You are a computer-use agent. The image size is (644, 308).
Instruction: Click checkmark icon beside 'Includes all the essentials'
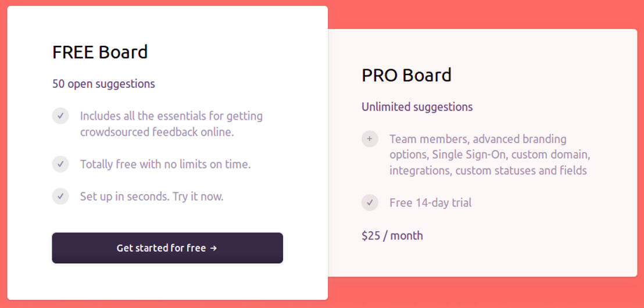point(60,116)
